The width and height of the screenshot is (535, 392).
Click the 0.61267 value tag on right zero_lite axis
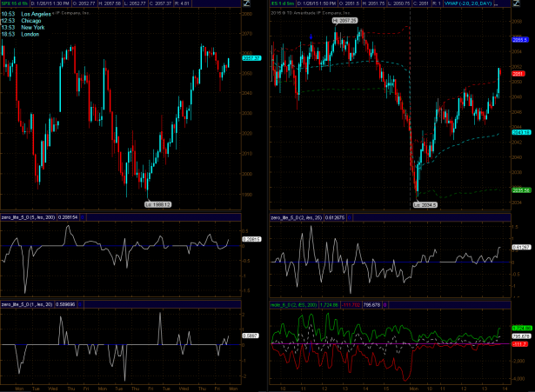521,247
